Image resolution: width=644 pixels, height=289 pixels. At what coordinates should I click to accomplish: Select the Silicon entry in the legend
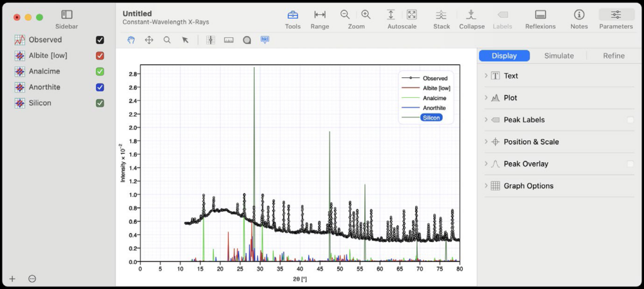pos(431,117)
